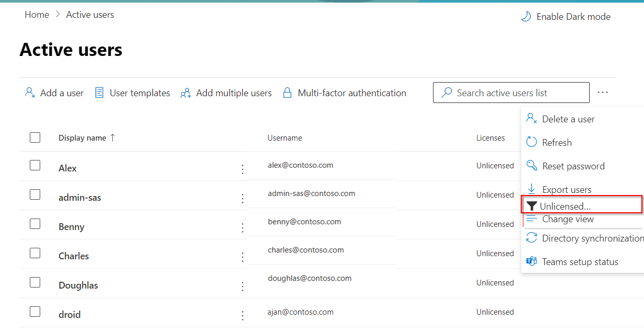Image resolution: width=644 pixels, height=333 pixels.
Task: Open Teams setup status
Action: [580, 261]
